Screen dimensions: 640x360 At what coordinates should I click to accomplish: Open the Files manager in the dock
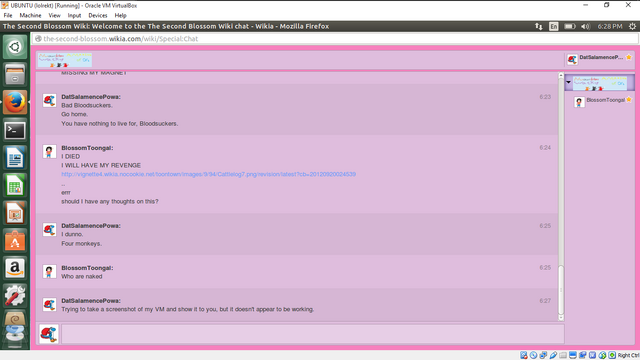(x=15, y=74)
